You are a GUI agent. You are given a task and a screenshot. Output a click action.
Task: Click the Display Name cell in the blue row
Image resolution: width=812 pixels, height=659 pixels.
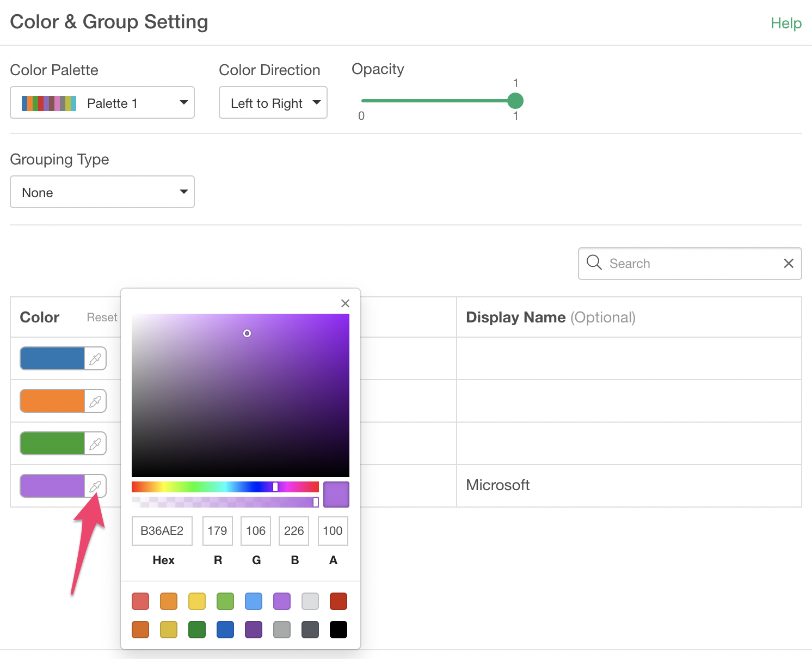[629, 358]
